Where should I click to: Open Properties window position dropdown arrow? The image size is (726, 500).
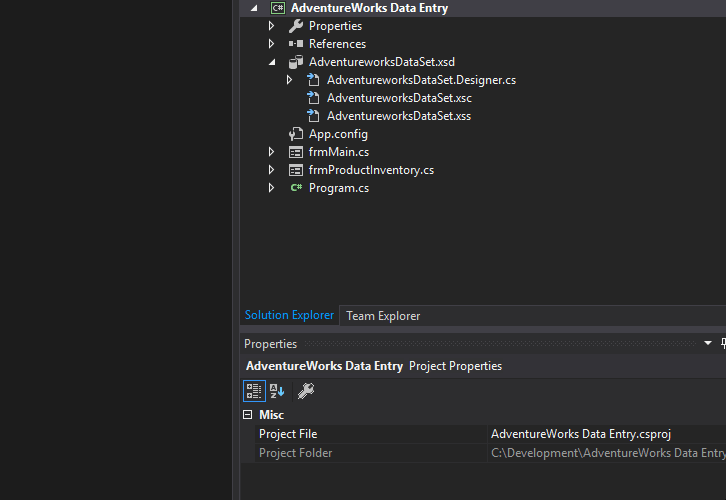[x=708, y=344]
